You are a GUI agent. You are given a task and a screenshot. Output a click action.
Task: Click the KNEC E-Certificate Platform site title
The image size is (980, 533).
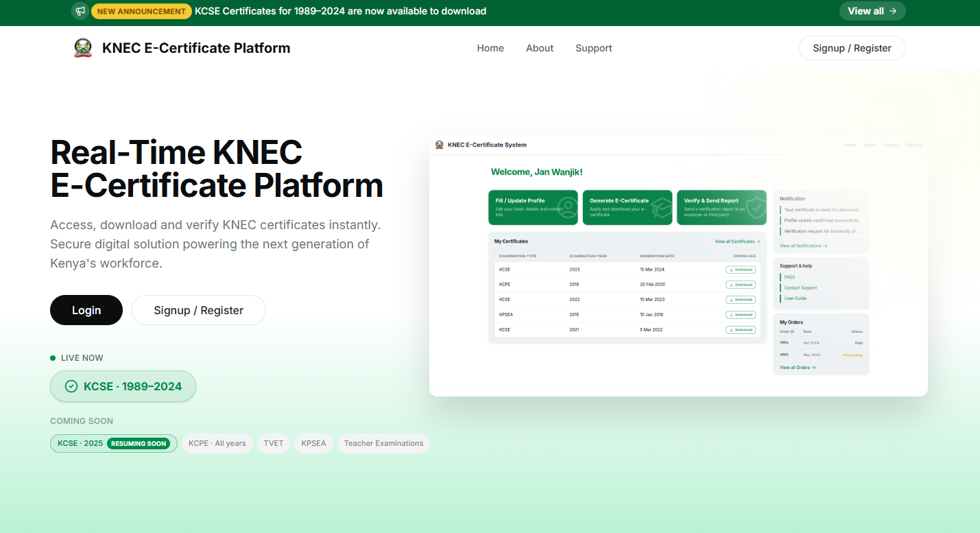[196, 48]
